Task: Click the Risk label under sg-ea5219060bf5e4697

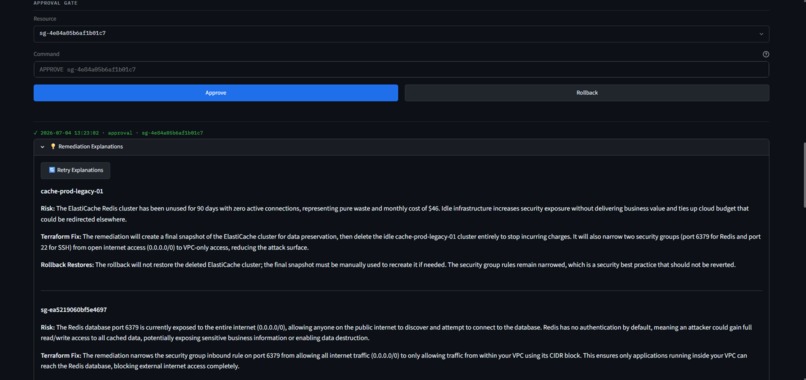Action: pos(48,327)
